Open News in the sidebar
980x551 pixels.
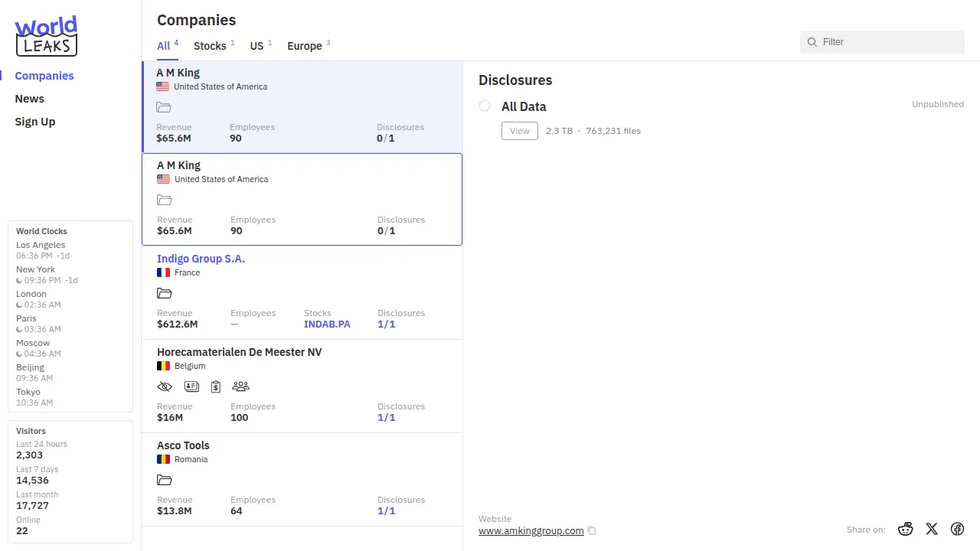click(30, 99)
